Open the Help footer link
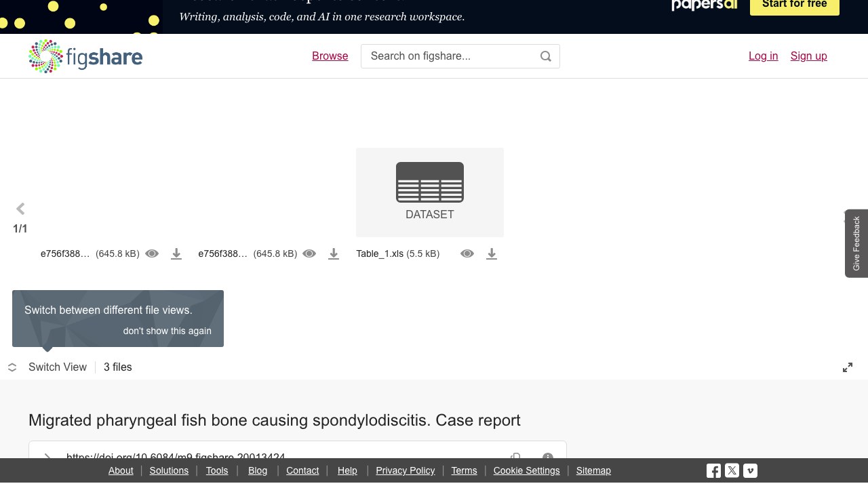The image size is (868, 488). click(347, 470)
